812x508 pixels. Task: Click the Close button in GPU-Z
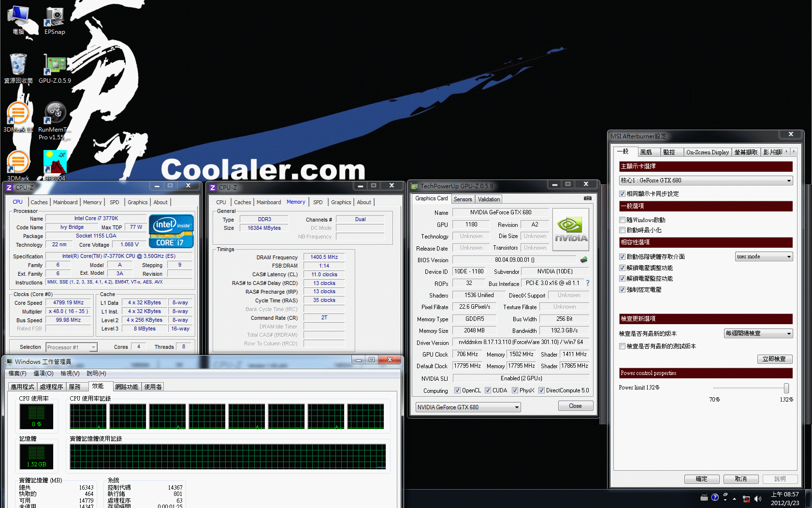tap(575, 406)
